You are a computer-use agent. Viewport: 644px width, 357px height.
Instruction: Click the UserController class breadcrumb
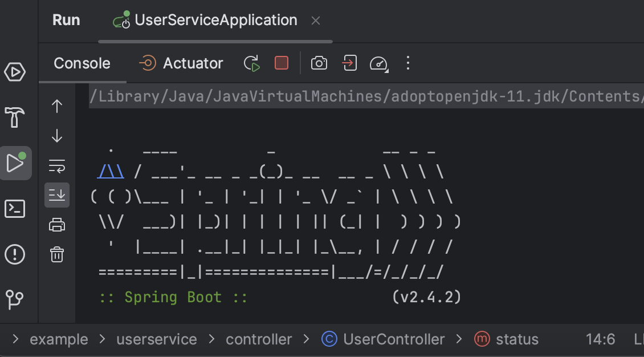(x=383, y=339)
